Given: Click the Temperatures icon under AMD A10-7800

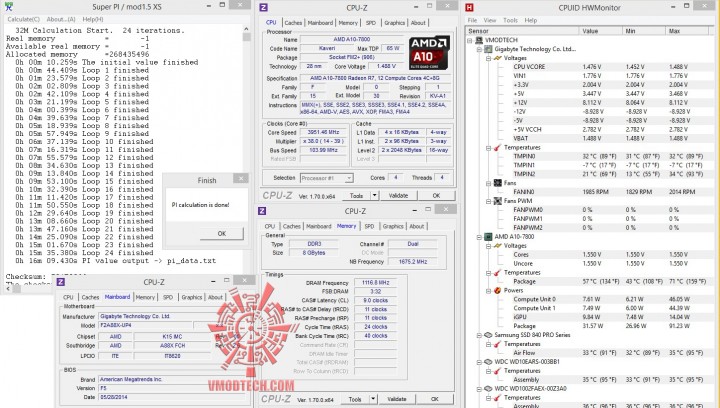Looking at the screenshot, I should [x=498, y=273].
